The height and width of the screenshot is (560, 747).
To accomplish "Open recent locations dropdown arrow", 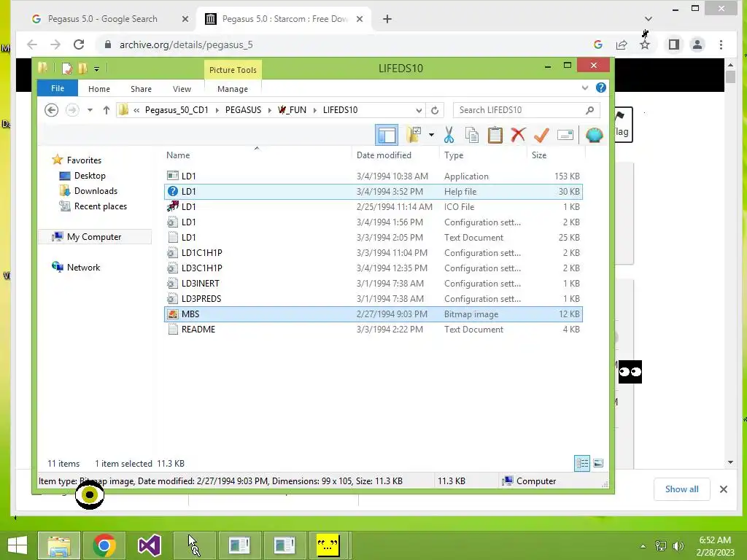I will tap(90, 111).
